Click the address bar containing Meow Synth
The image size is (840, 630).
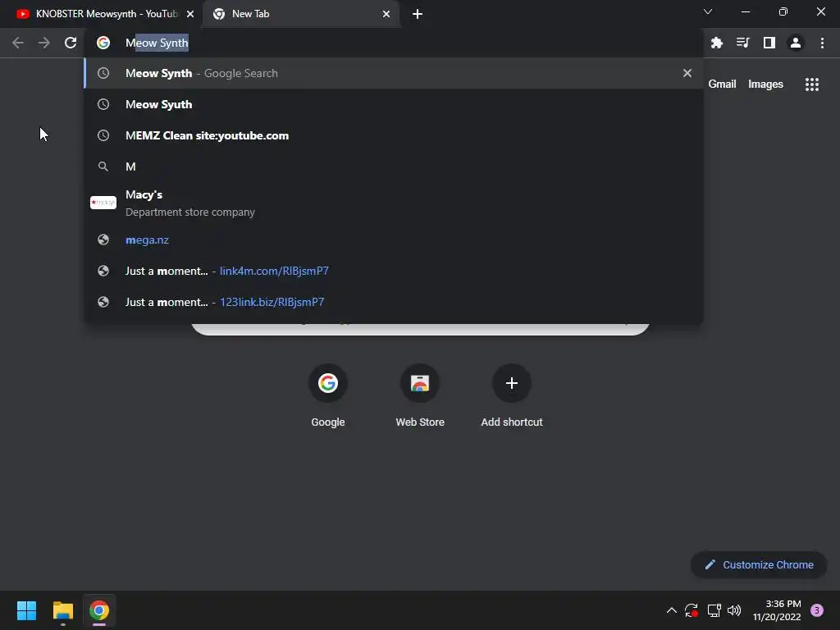pyautogui.click(x=394, y=43)
